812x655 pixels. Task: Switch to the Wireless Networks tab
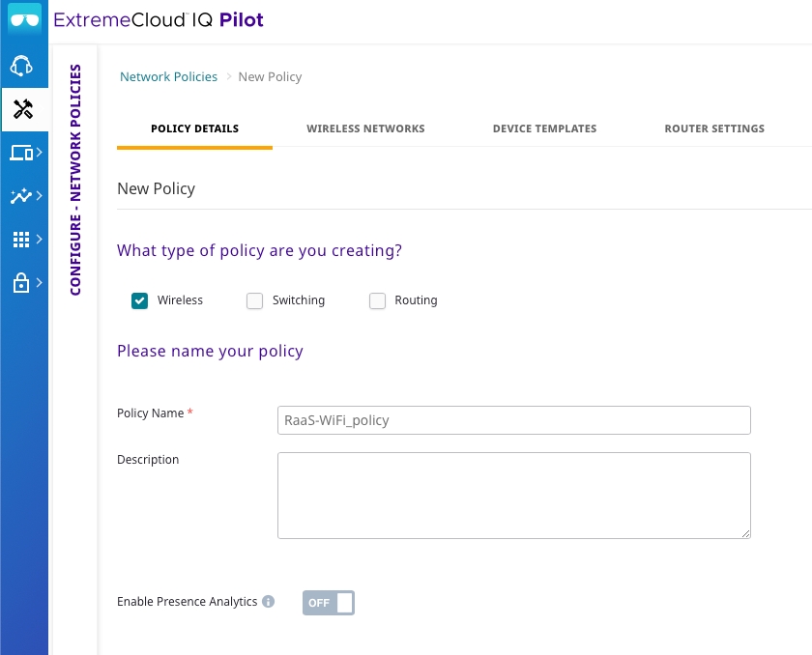click(365, 128)
